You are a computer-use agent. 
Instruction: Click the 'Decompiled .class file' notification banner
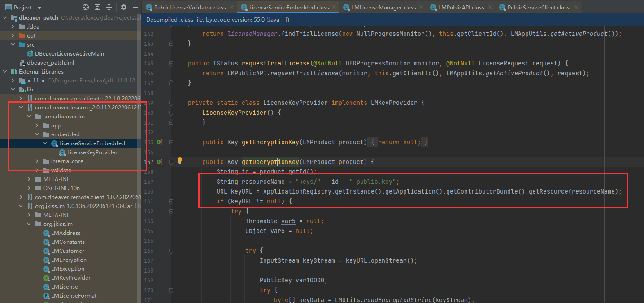coord(392,20)
